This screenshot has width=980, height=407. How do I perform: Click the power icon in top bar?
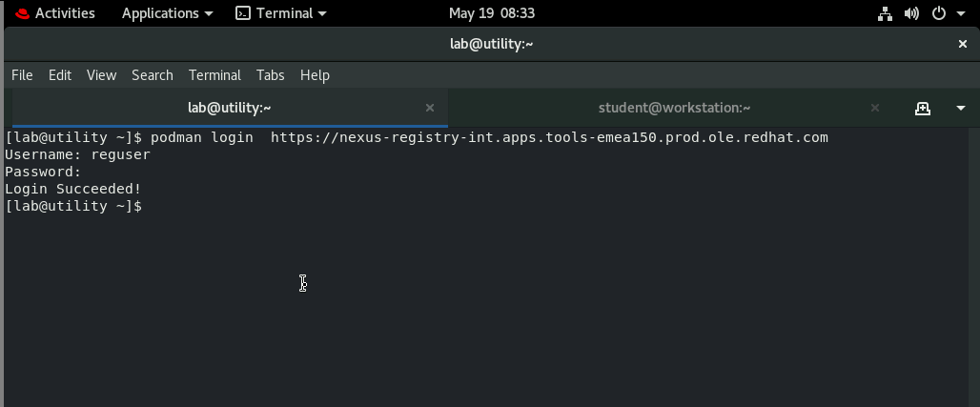938,13
